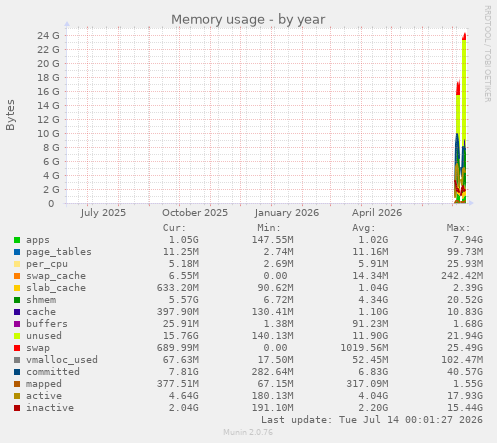497x443 pixels.
Task: Click the 'October 2025' axis label
Action: point(195,213)
